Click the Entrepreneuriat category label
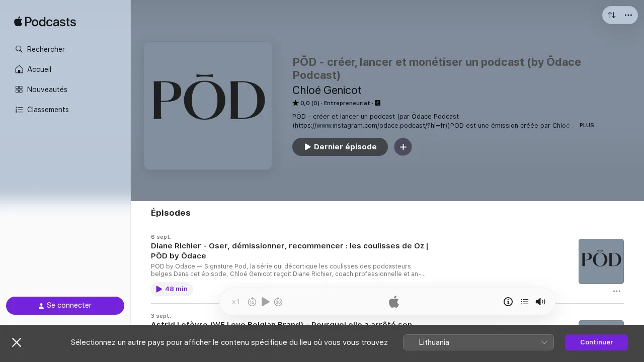 click(x=347, y=103)
